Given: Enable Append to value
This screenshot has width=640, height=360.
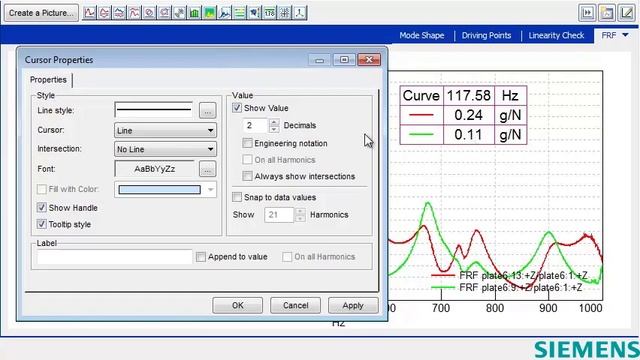Looking at the screenshot, I should coord(200,257).
